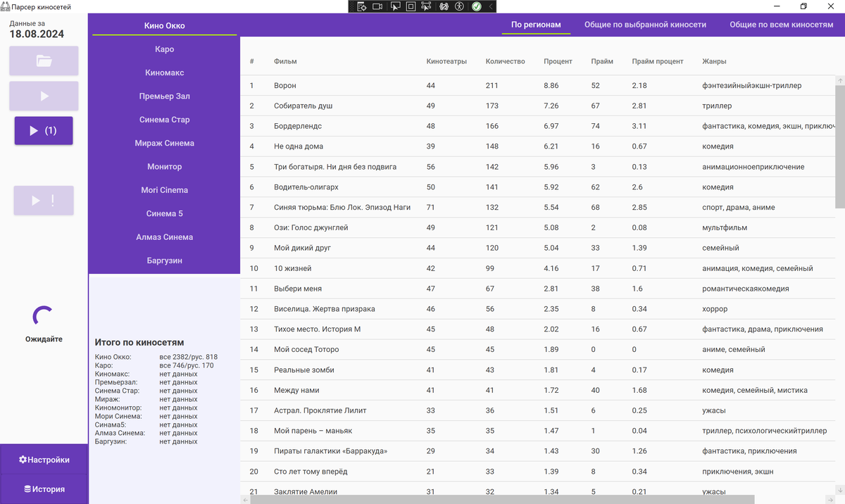This screenshot has height=504, width=845.
Task: Sort by the Кинотеатры column header
Action: 446,61
